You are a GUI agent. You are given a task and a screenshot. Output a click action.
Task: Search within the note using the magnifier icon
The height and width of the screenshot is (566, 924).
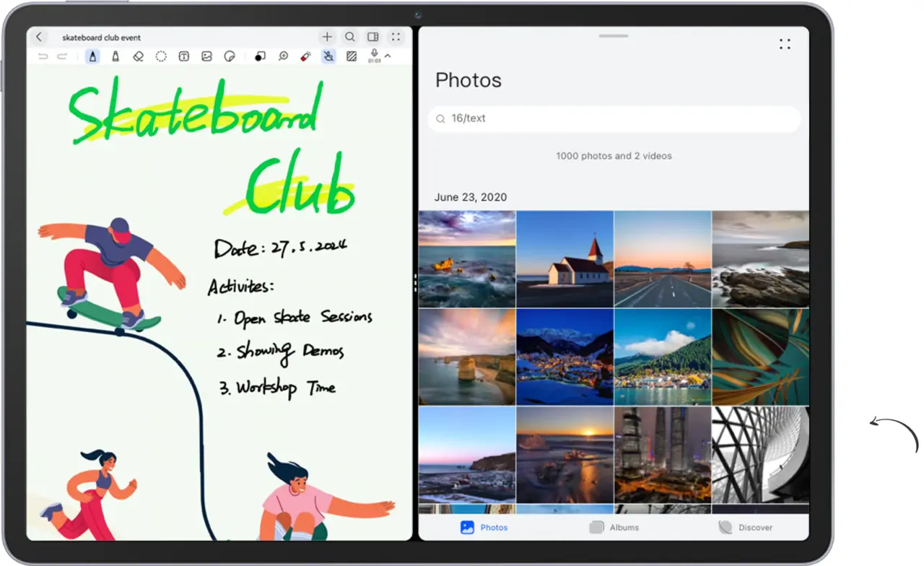click(349, 37)
